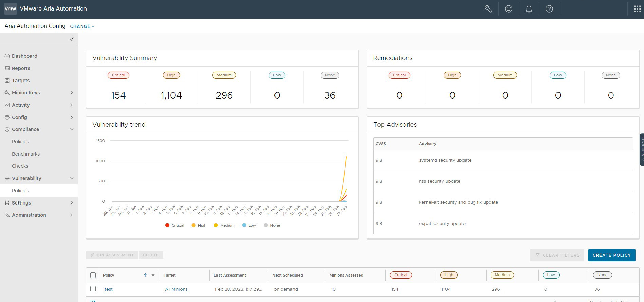644x302 pixels.
Task: Check the test policy row checkbox
Action: coord(93,289)
